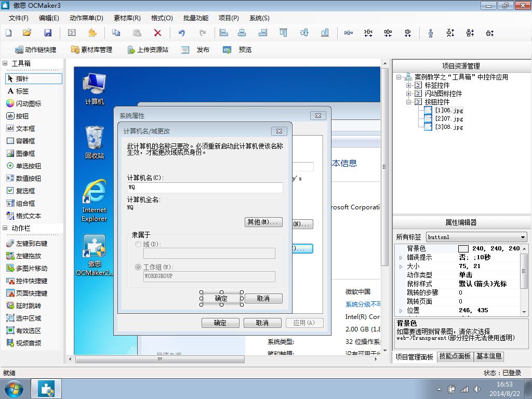Select the 工作组(W) radio button
Image resolution: width=532 pixels, height=399 pixels.
pos(138,267)
